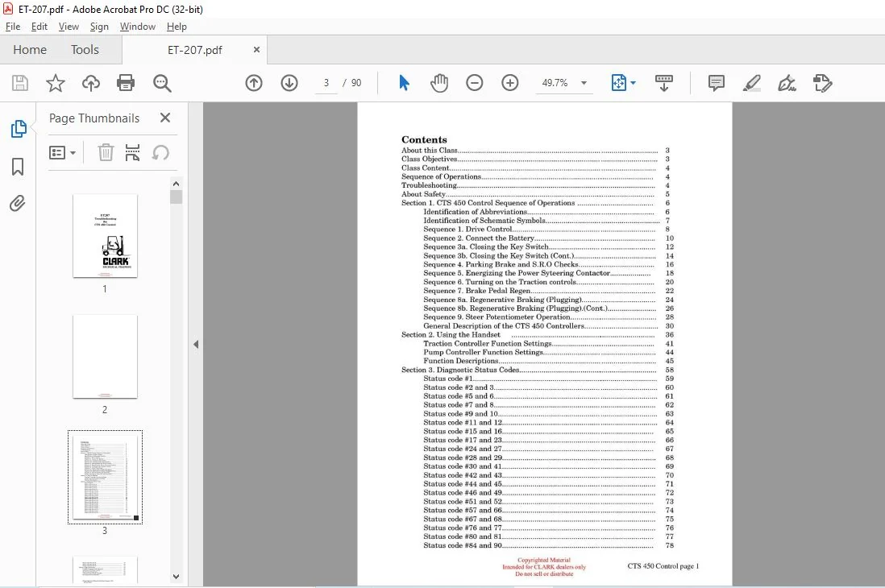Viewport: 885px width, 588px height.
Task: Click 'CTS 450 Control page 1' footer
Action: pyautogui.click(x=663, y=566)
